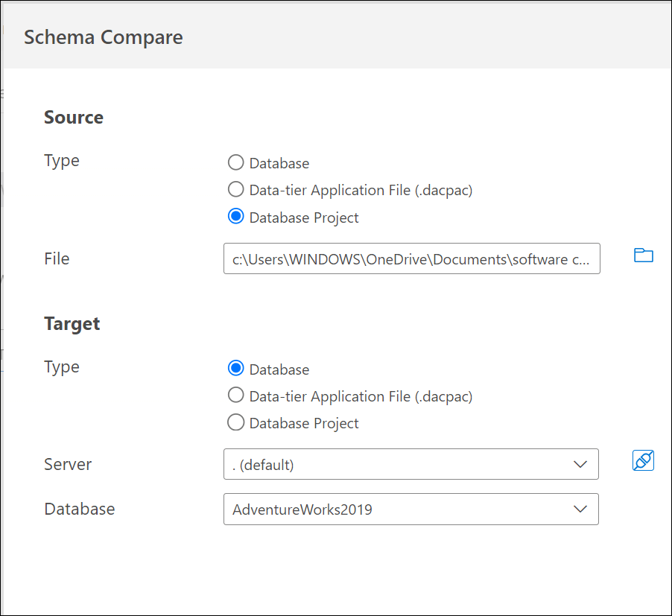Browse for the source project file
The height and width of the screenshot is (616, 672).
[643, 256]
